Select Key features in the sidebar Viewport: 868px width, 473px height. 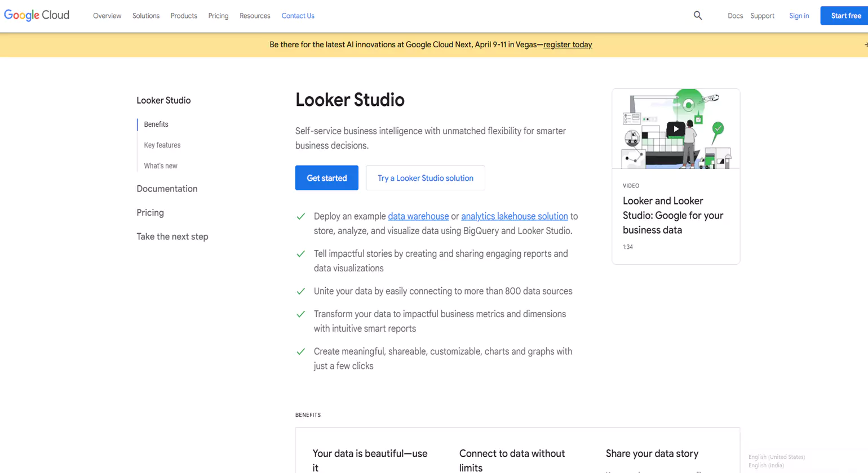pos(162,145)
